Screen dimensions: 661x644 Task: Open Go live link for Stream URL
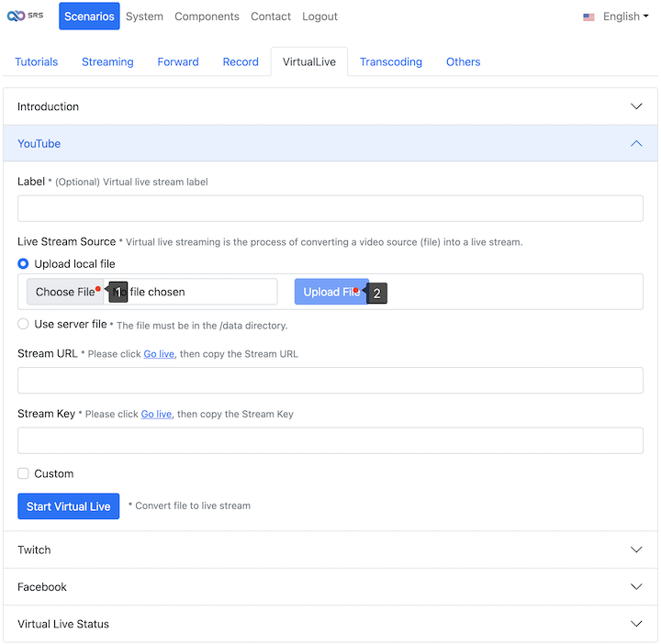pos(159,354)
